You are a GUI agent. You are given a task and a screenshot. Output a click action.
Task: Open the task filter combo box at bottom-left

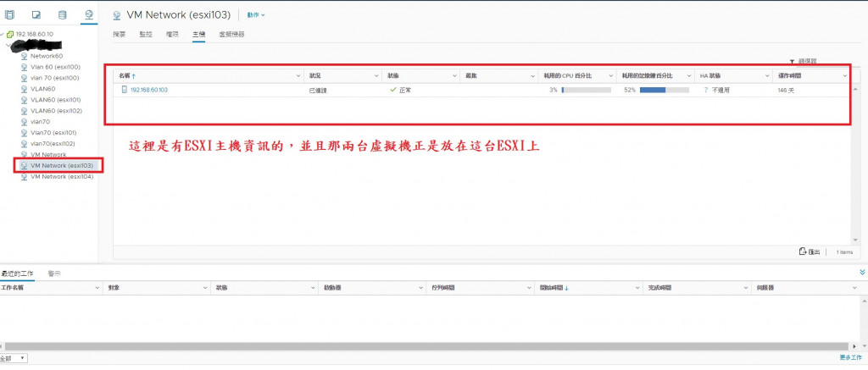pyautogui.click(x=14, y=358)
